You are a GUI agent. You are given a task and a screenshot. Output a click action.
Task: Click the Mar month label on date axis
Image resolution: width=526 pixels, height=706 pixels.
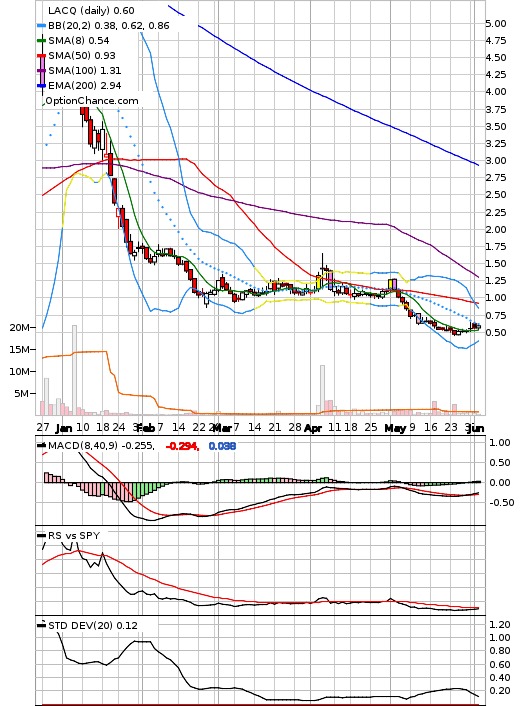[x=222, y=428]
